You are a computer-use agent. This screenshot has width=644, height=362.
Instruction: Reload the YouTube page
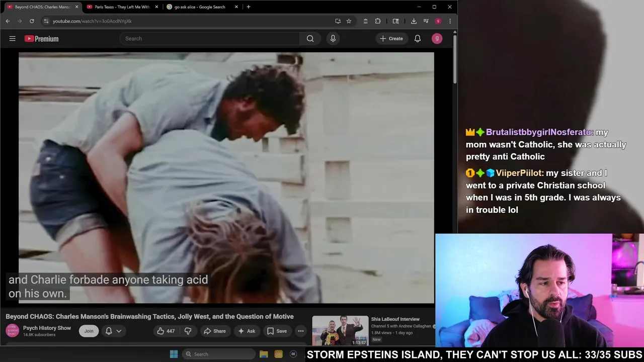click(x=32, y=21)
